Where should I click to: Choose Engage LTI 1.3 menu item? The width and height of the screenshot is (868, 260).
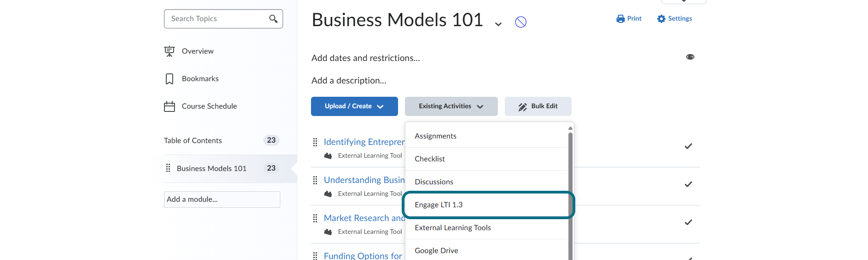pyautogui.click(x=486, y=205)
